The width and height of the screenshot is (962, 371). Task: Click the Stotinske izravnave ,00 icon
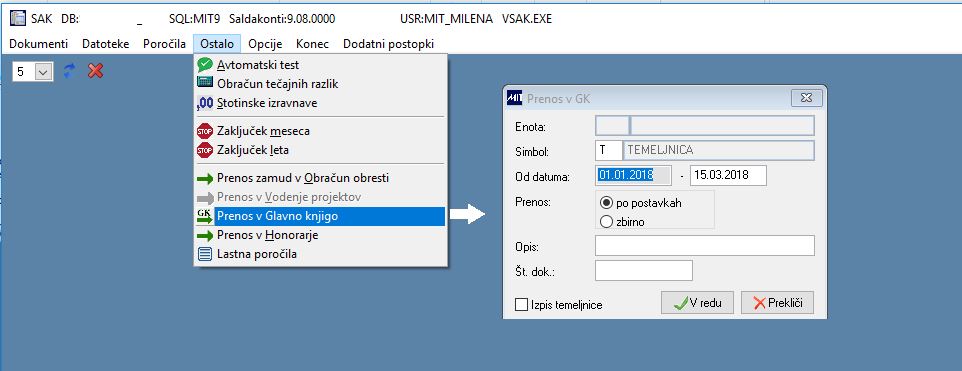205,103
